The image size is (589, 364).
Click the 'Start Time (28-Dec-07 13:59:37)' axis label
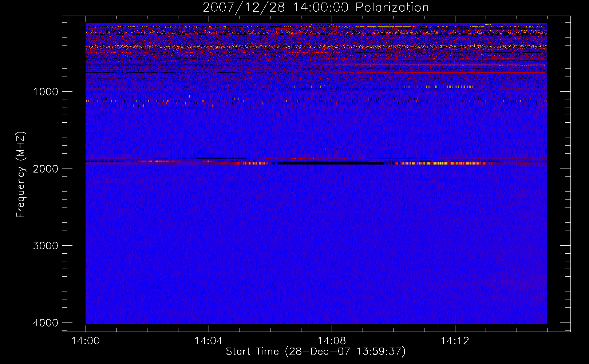[316, 352]
